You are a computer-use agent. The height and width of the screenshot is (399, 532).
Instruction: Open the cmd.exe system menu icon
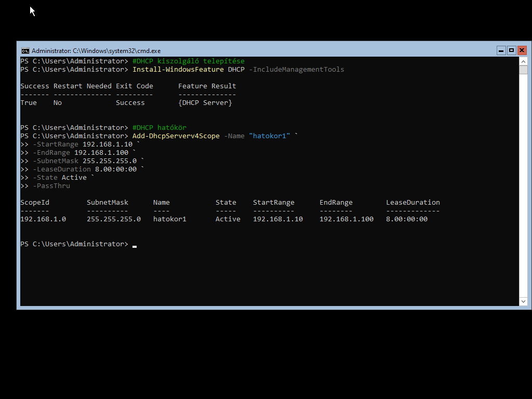[25, 50]
